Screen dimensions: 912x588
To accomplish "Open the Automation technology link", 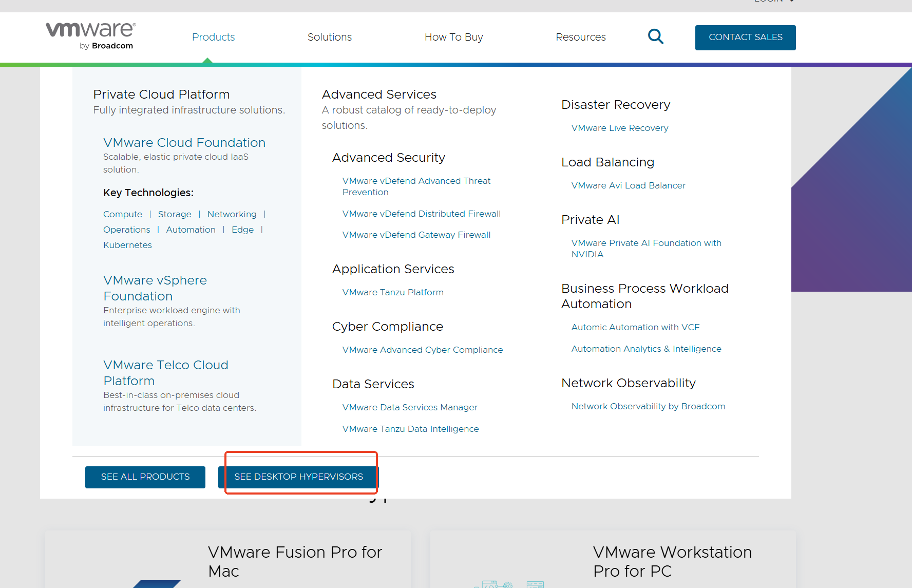I will pos(191,230).
